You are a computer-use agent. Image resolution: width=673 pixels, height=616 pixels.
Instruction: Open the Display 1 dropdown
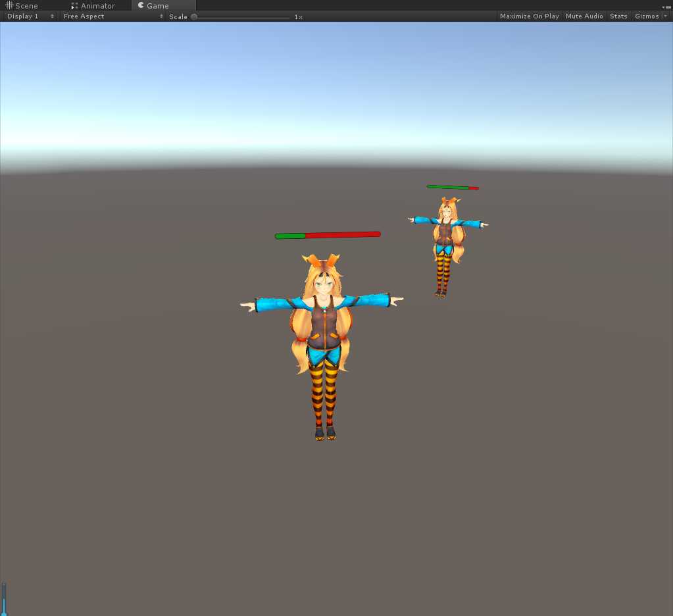coord(30,16)
